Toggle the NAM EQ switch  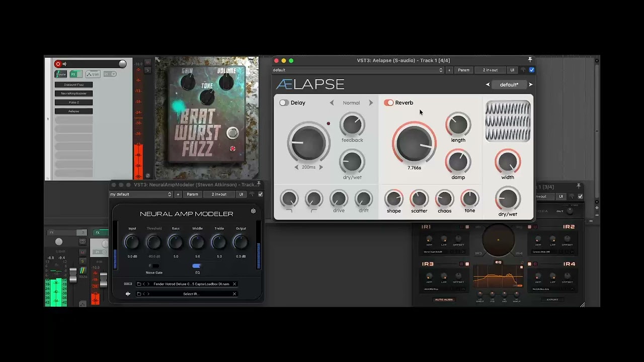pyautogui.click(x=197, y=266)
